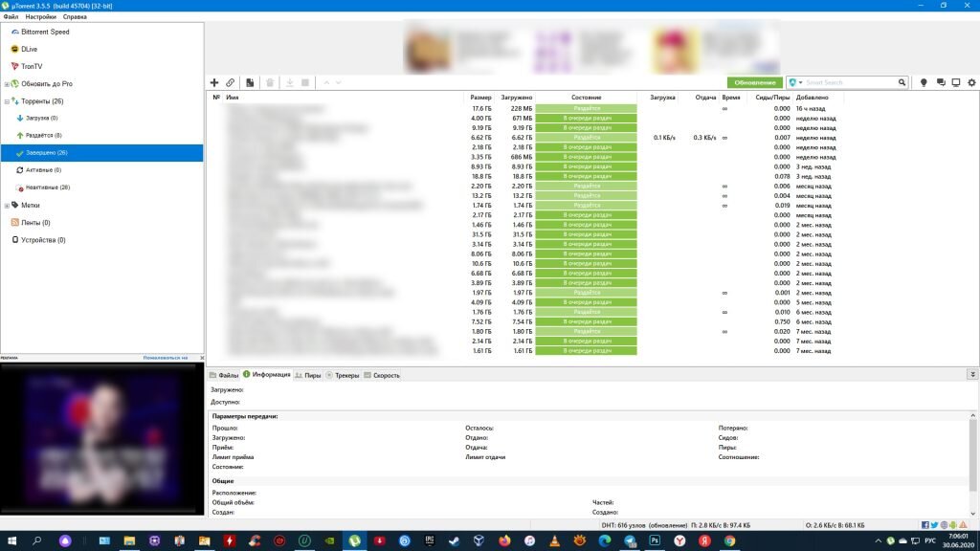Open the Facebook icon in status bar
The width and height of the screenshot is (980, 551).
pos(925,525)
